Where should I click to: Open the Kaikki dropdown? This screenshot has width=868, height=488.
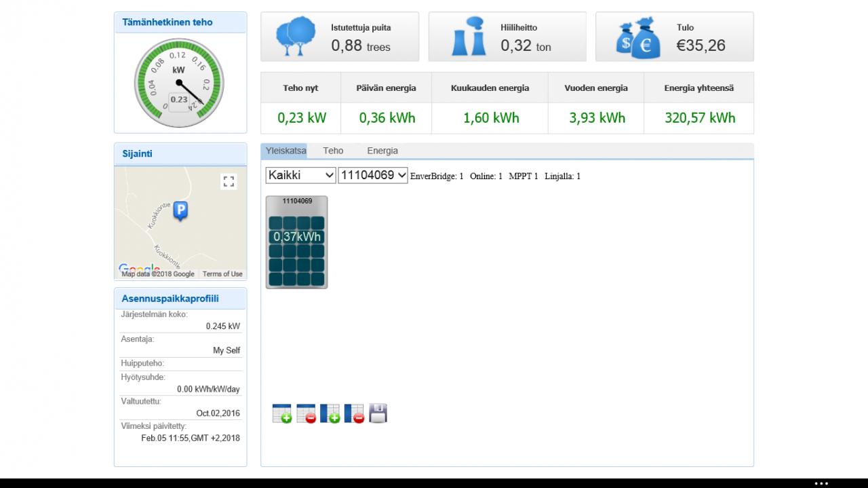tap(301, 175)
